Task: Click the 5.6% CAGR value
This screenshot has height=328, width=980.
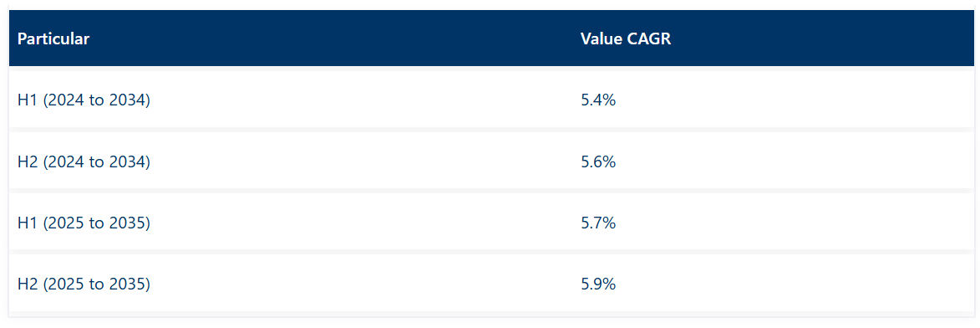Action: coord(598,161)
